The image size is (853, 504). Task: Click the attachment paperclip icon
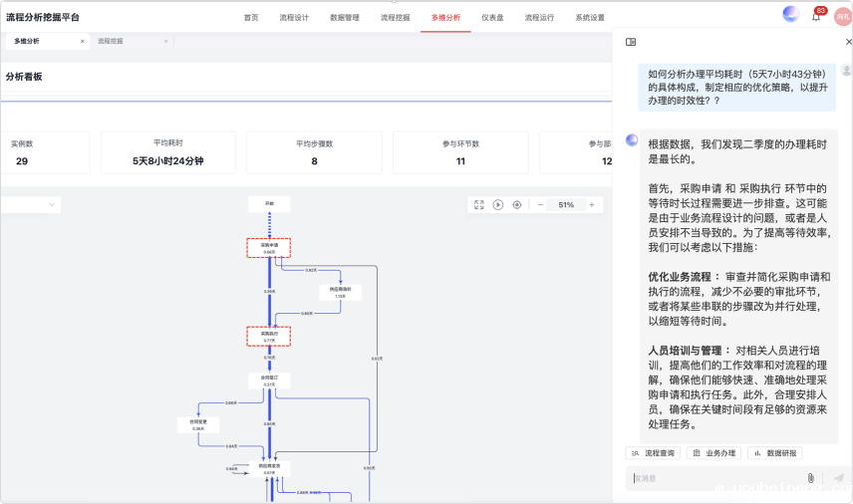click(810, 478)
